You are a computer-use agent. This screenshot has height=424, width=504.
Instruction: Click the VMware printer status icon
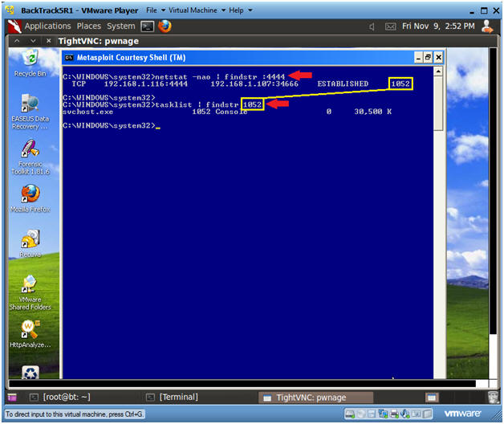[394, 414]
